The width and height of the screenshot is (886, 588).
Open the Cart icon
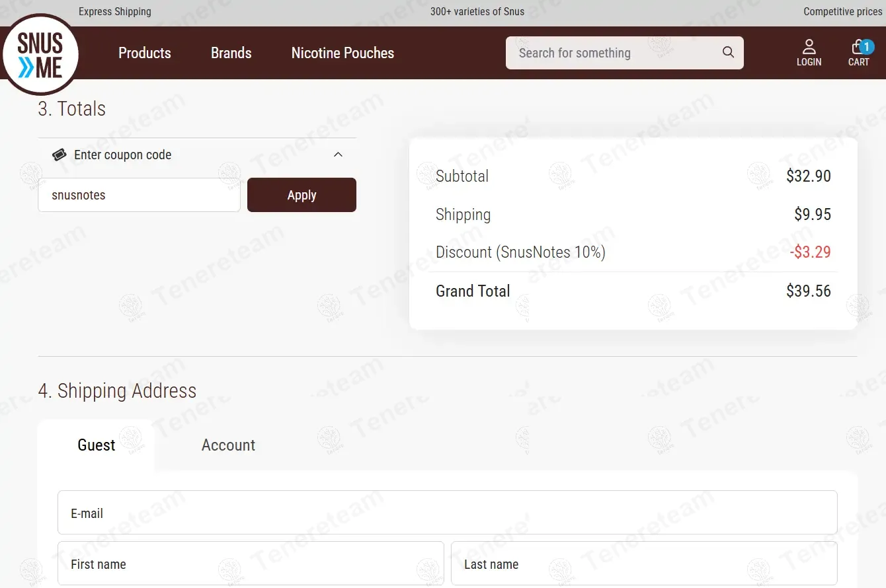[859, 53]
